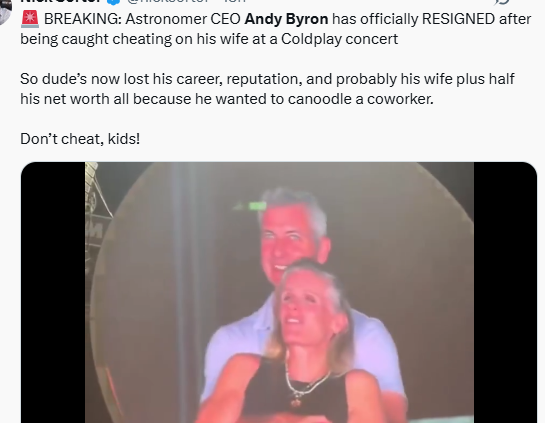Click the 'half his net worth' phrase
545x423 pixels.
click(267, 89)
